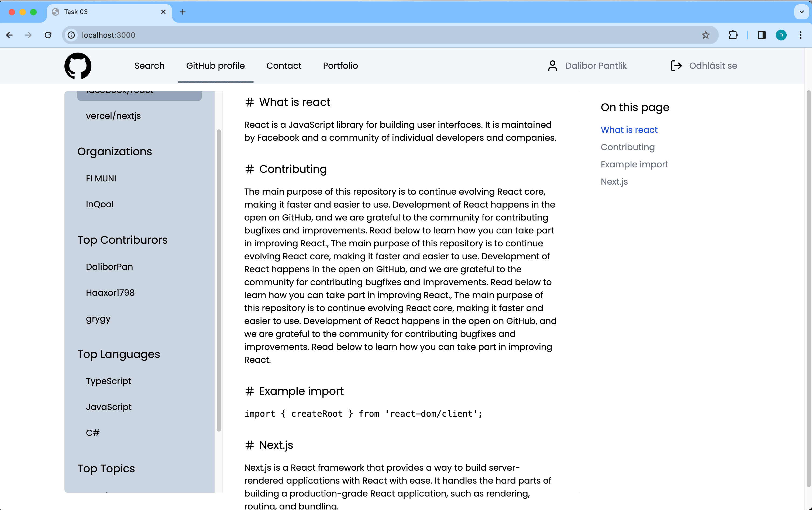Screen dimensions: 812x510
Task: Click the GitHub Octocat logo
Action: 78,66
